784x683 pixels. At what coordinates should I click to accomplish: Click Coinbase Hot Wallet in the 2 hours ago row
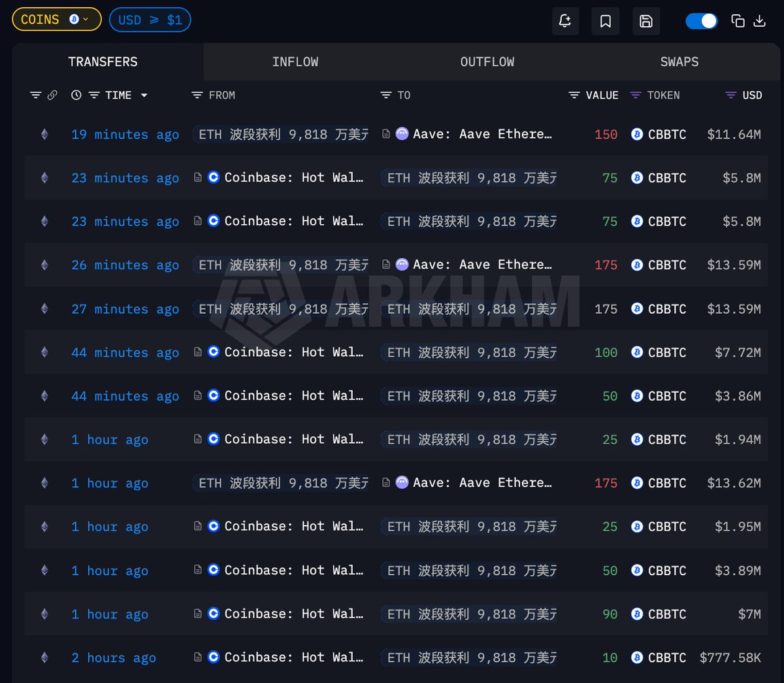click(x=293, y=658)
